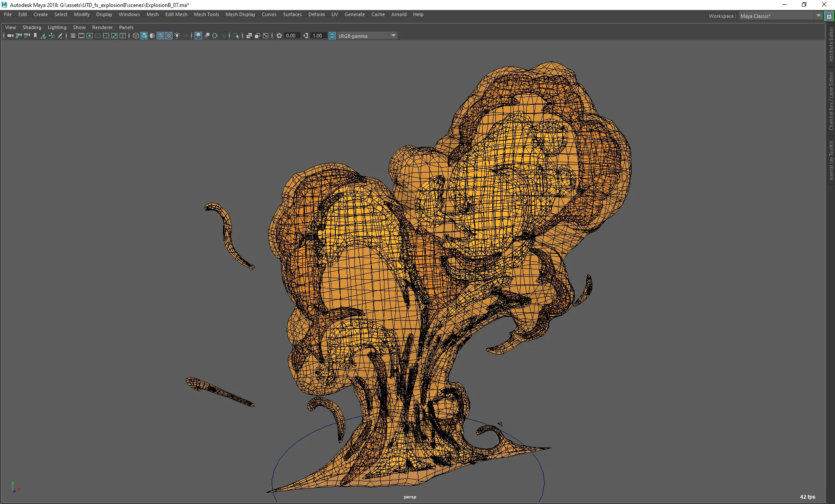Click the Image Plane icon
Image resolution: width=835 pixels, height=504 pixels.
coord(43,36)
